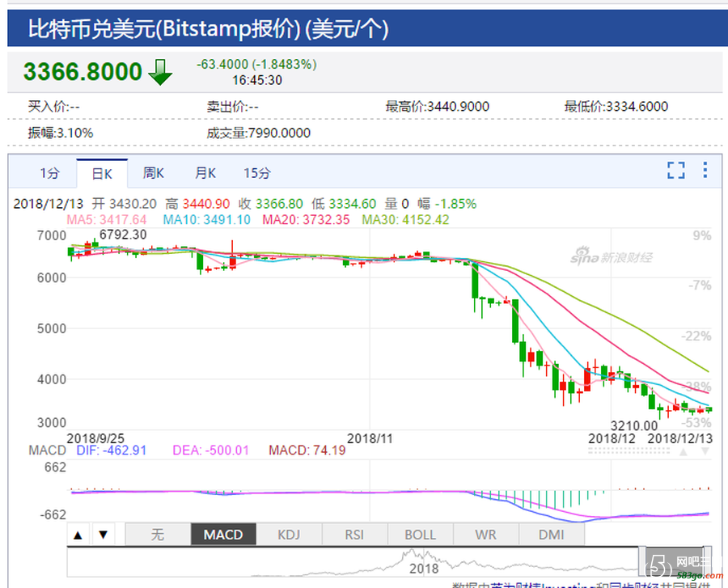728x588 pixels.
Task: Select the 日K daily chart tab
Action: (x=102, y=174)
